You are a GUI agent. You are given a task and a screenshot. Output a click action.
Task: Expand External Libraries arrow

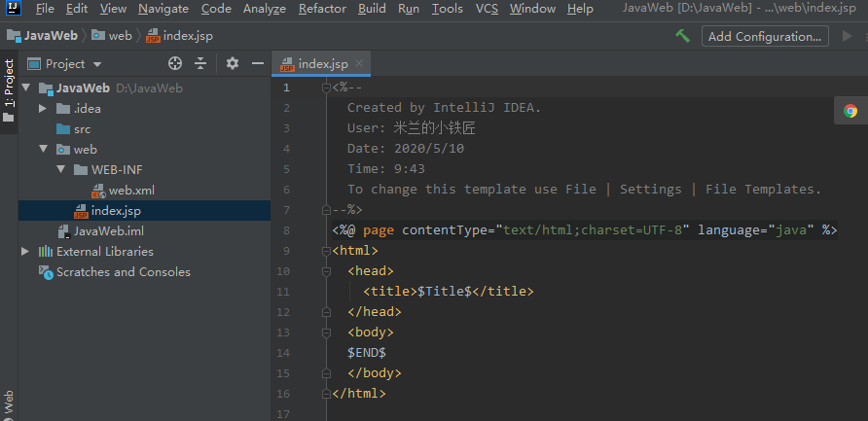(x=25, y=252)
